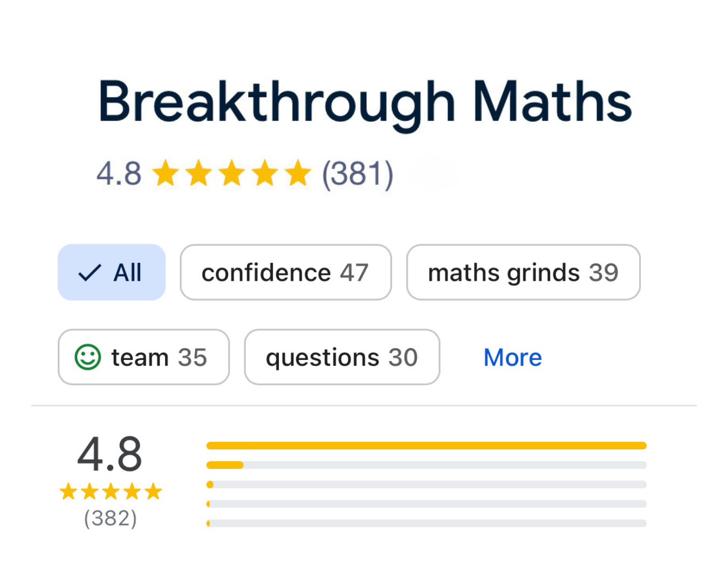728x582 pixels.
Task: Toggle the maths grinds 39 filter
Action: click(x=523, y=272)
